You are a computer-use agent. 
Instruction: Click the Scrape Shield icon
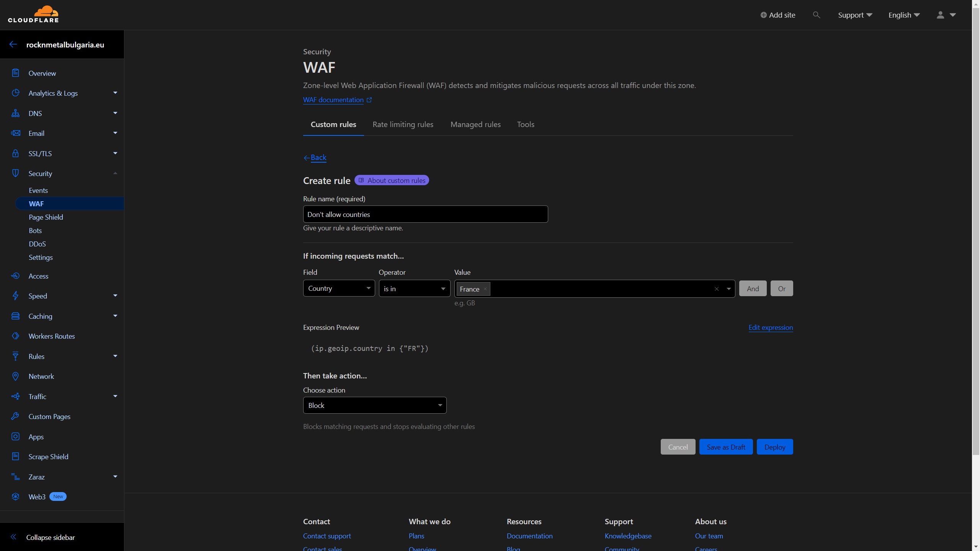coord(15,456)
